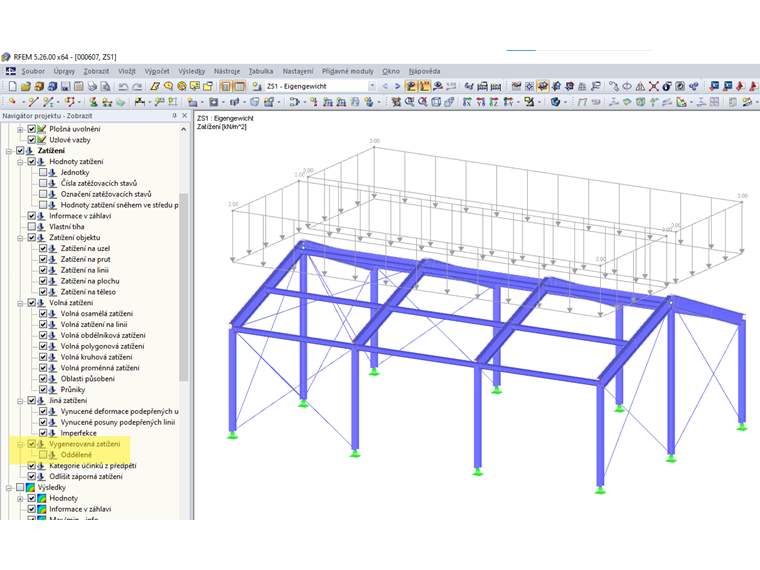This screenshot has height=570, width=760.
Task: Collapse Volná zatížení tree node
Action: (x=20, y=302)
